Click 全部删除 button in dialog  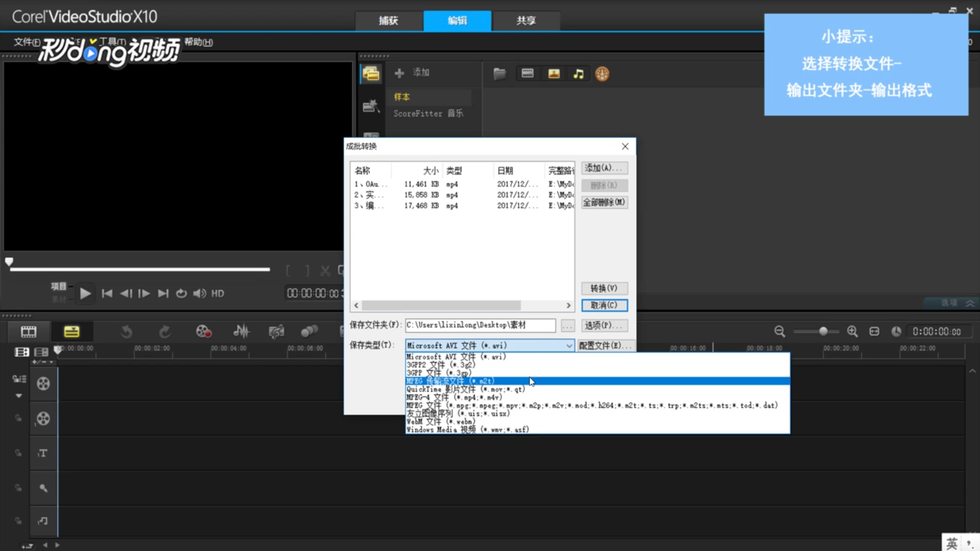604,203
